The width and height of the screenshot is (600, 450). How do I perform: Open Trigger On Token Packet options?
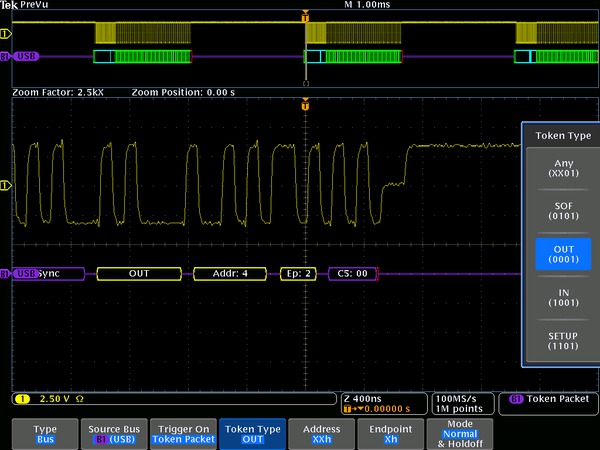(x=183, y=433)
